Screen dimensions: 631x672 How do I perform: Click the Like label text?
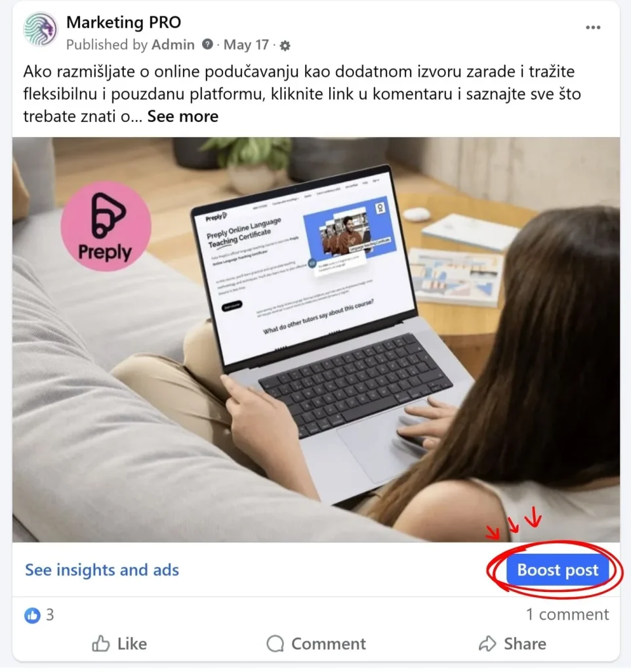tap(132, 644)
